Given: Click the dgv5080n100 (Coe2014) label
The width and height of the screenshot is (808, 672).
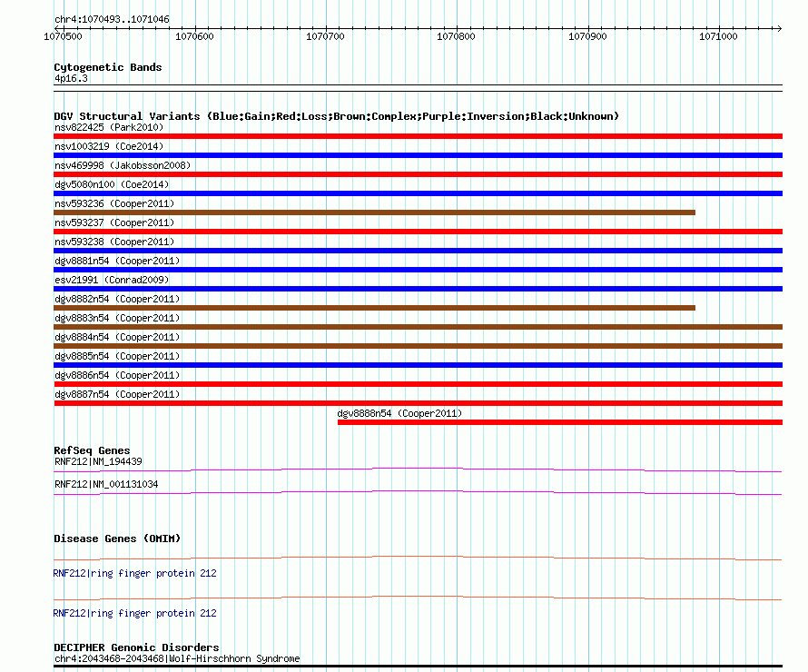Looking at the screenshot, I should 112,184.
